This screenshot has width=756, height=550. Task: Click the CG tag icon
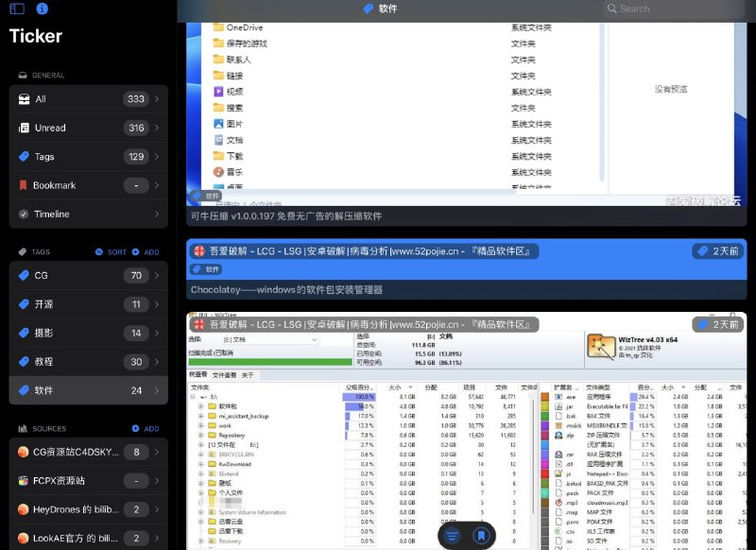pos(24,275)
